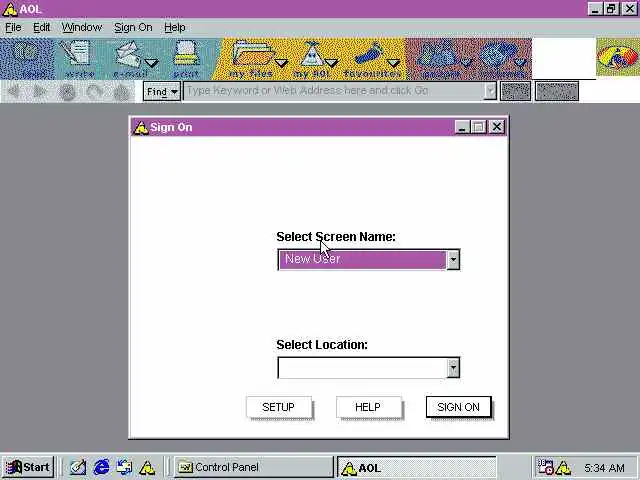Minimize the Sign On dialog window
This screenshot has height=480, width=640.
point(462,127)
